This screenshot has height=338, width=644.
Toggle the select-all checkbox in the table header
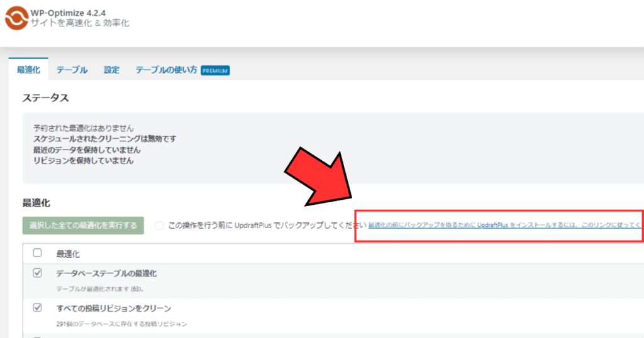tap(37, 253)
